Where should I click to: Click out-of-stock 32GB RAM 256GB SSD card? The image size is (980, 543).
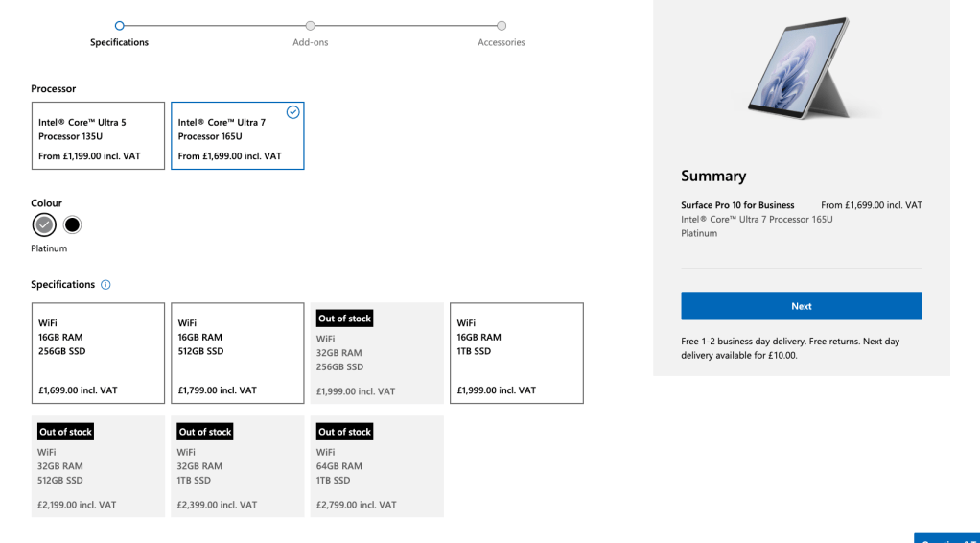[x=377, y=353]
